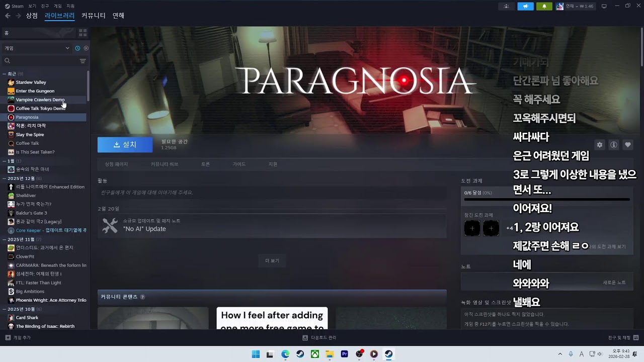Go forward with the forward arrow

[18, 16]
